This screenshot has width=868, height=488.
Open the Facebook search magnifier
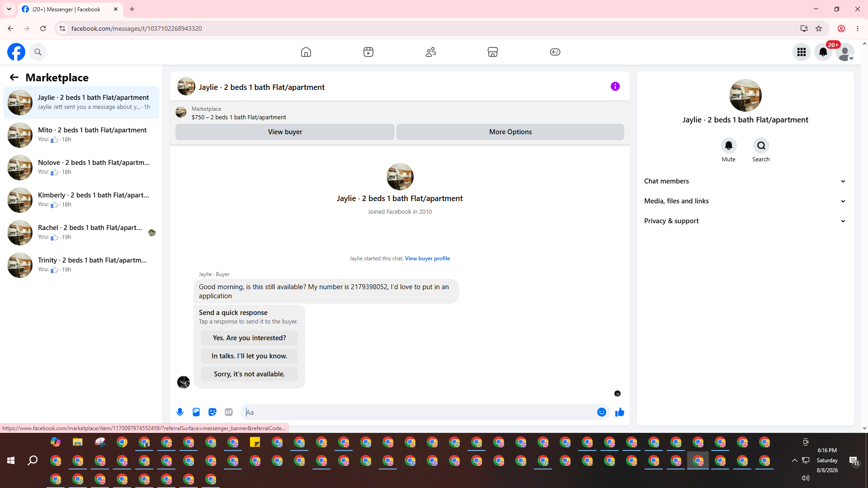click(x=38, y=52)
